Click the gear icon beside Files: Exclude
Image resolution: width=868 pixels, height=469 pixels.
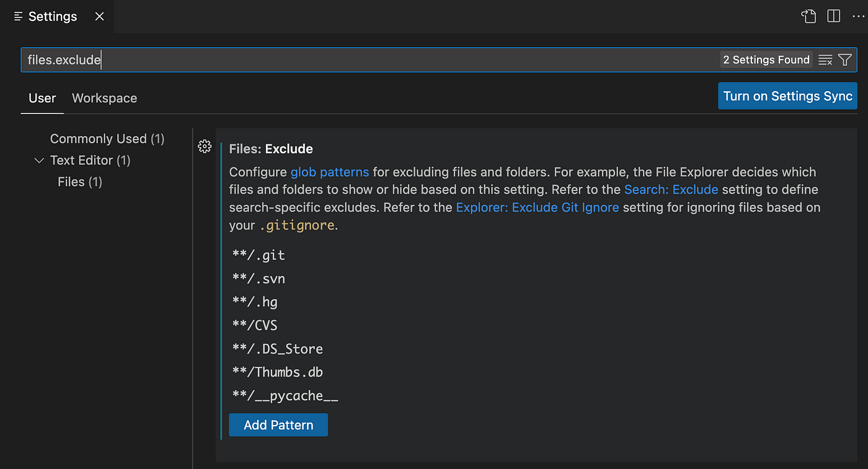point(205,146)
